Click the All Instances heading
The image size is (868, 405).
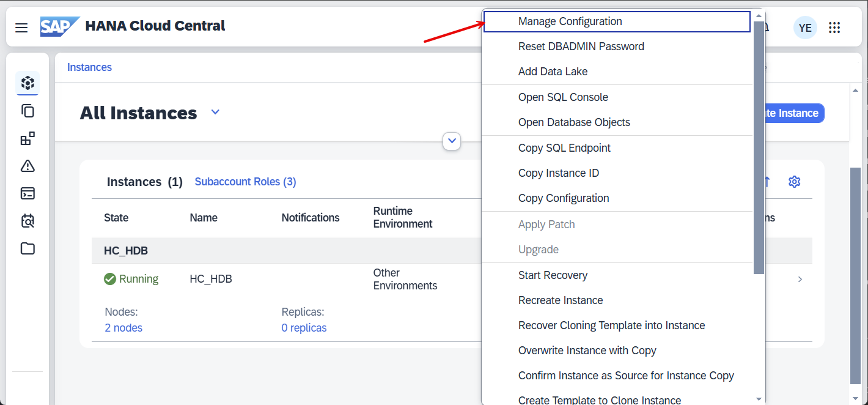tap(139, 113)
